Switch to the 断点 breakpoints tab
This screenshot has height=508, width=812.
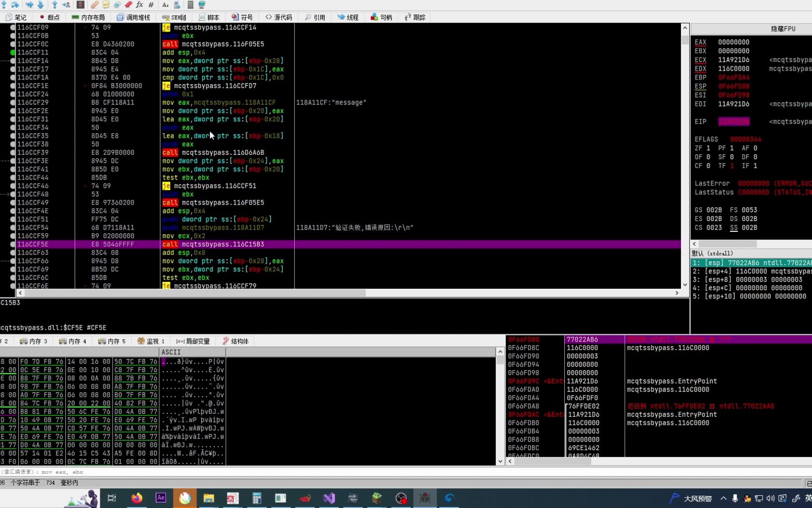coord(50,17)
